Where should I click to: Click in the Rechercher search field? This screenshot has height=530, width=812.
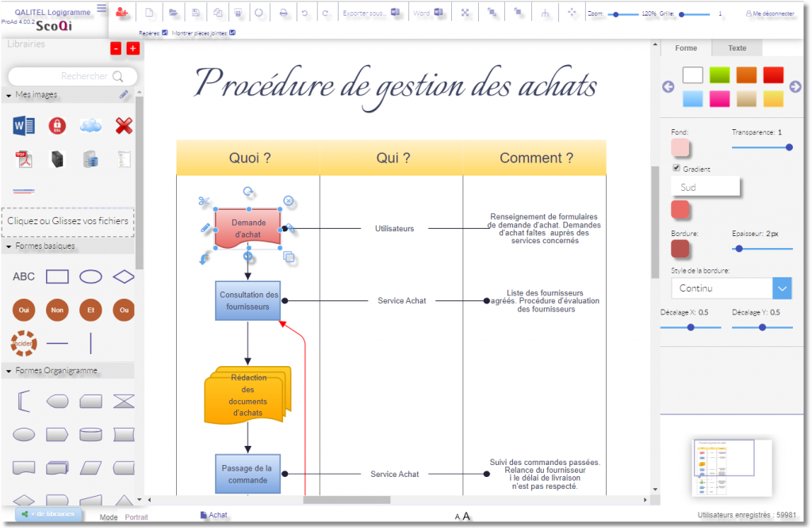73,77
